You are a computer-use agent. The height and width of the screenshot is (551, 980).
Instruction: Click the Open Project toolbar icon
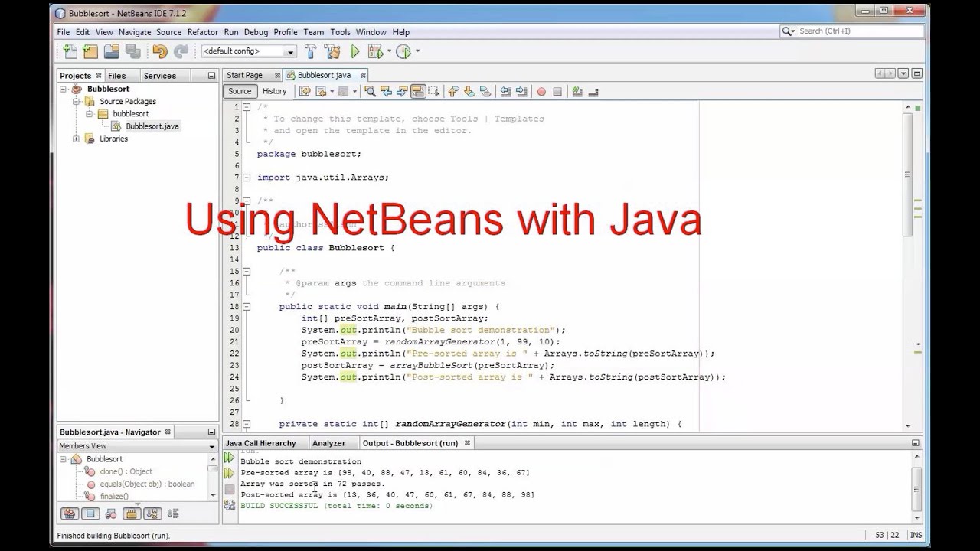point(112,51)
